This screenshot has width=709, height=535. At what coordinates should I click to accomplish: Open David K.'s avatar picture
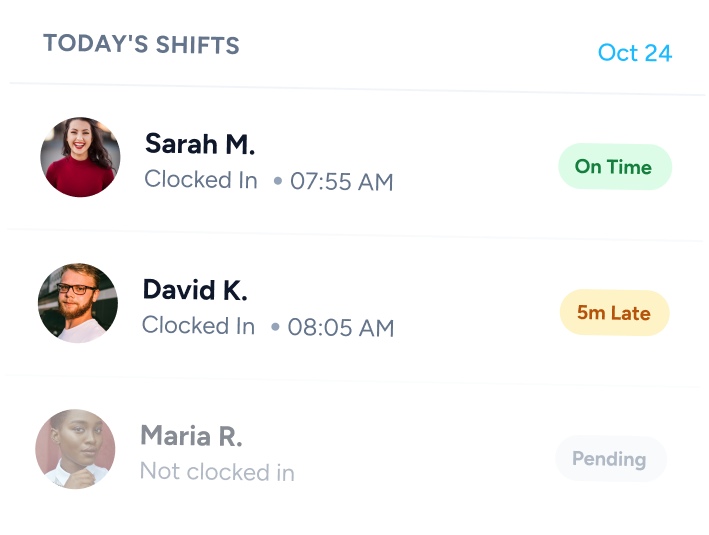(78, 303)
